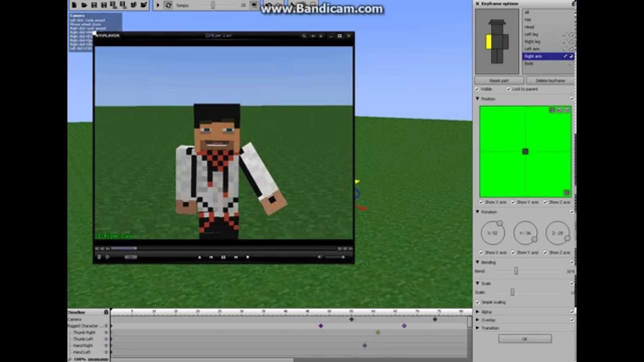Select Left leg in the body part list
Viewport: 644px width, 362px height.
click(548, 34)
